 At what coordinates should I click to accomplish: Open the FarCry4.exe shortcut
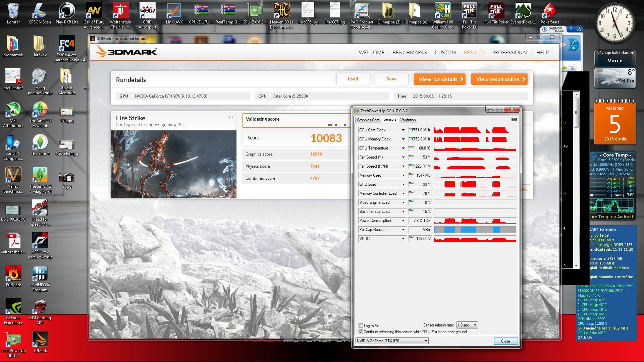(x=67, y=49)
